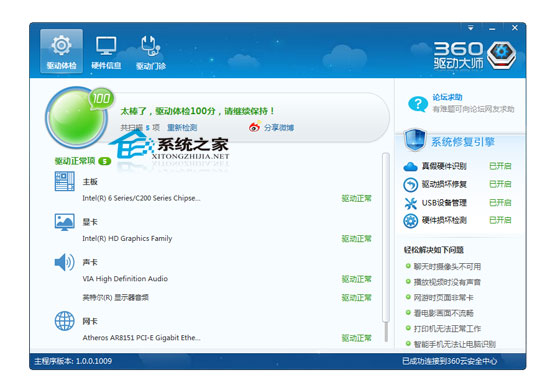This screenshot has height=388, width=550.
Task: Toggle 已开启 for 真假硬件识别
Action: (500, 166)
